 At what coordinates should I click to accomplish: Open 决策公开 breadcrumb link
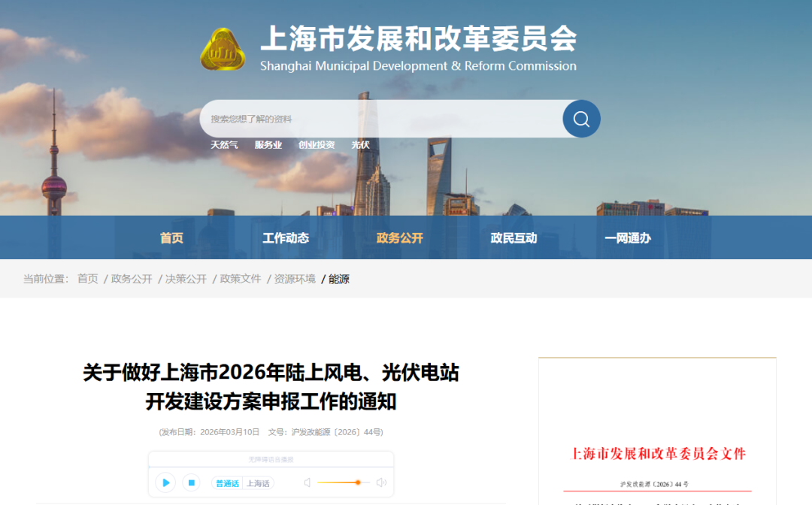pyautogui.click(x=186, y=279)
